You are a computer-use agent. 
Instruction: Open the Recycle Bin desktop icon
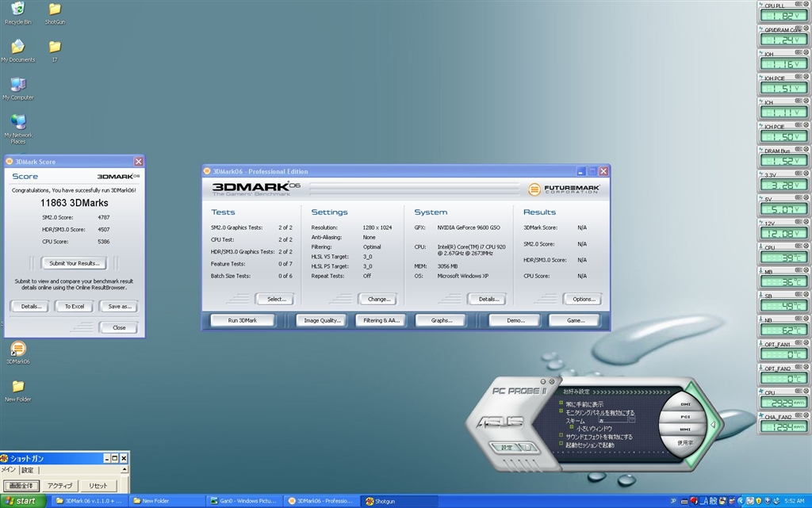[x=17, y=10]
